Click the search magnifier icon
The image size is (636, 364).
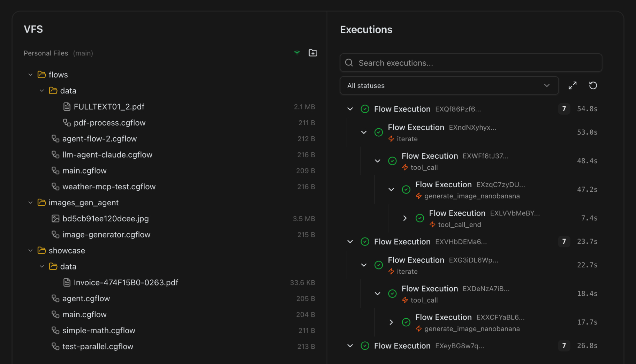coord(349,63)
